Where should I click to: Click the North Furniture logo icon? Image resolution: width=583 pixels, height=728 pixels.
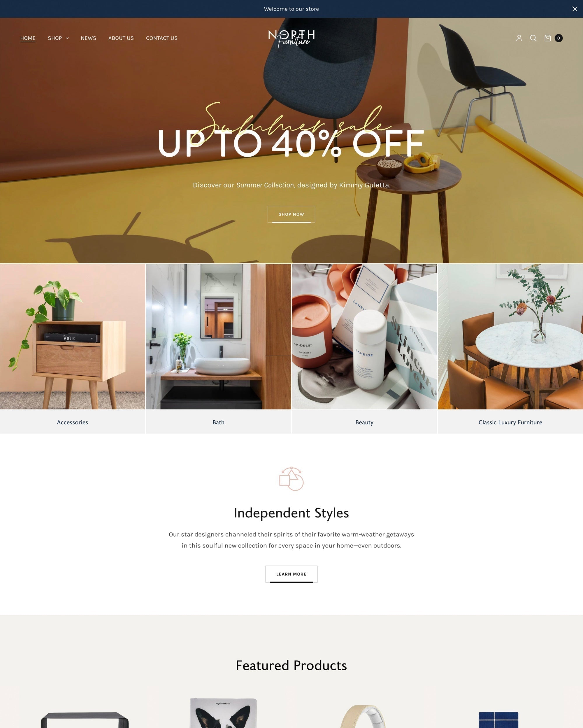click(x=291, y=38)
